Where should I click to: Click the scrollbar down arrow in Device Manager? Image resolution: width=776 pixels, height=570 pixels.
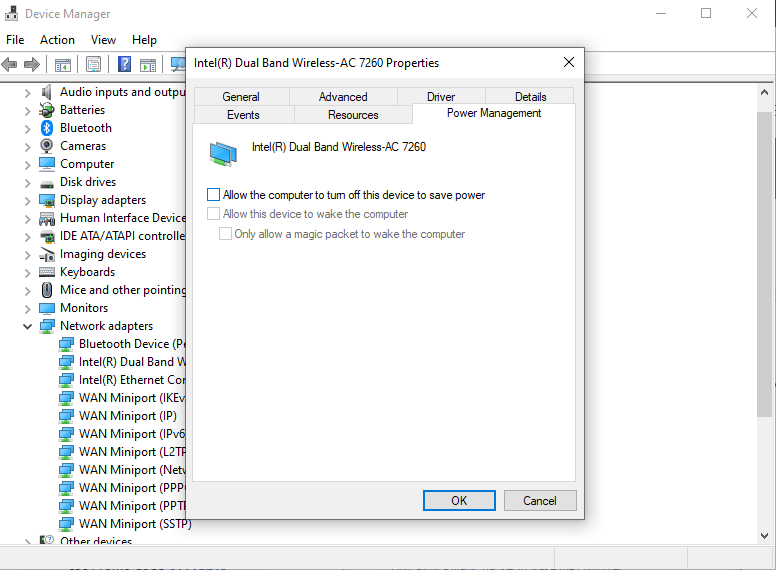tap(764, 536)
